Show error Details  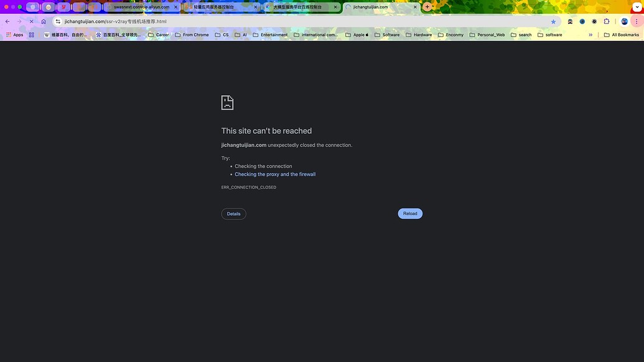[234, 214]
